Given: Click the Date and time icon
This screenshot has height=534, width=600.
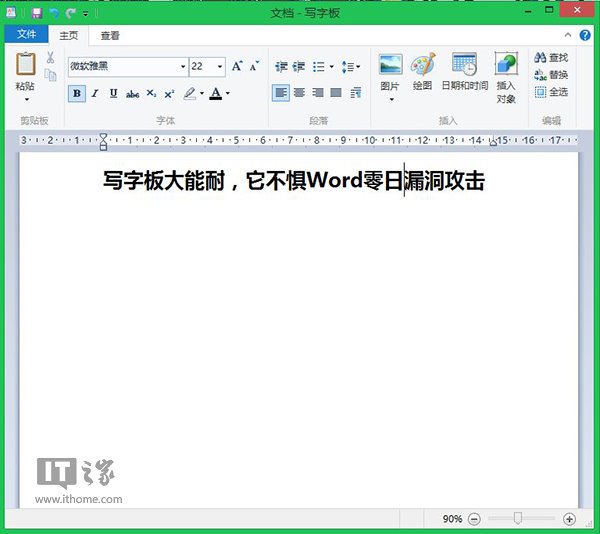Looking at the screenshot, I should pos(465,64).
